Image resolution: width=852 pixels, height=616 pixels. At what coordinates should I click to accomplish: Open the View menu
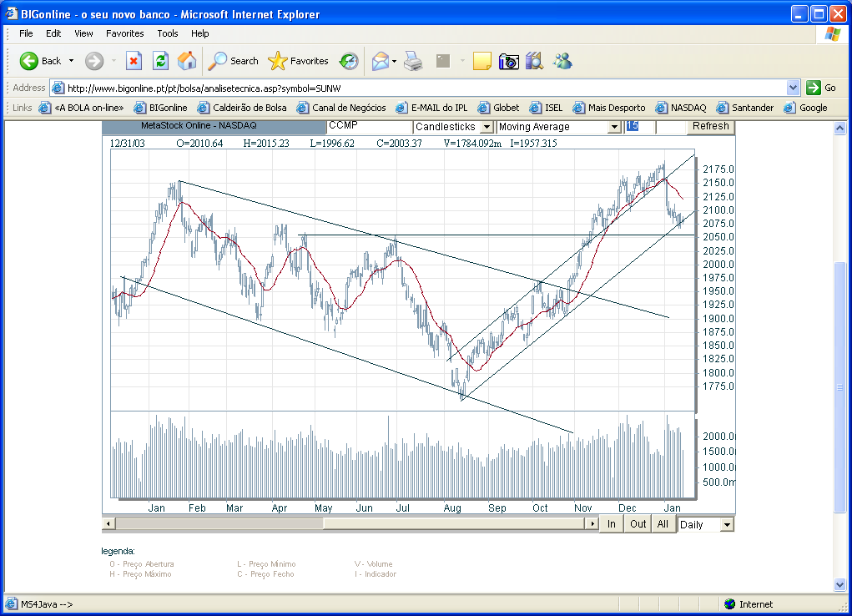click(83, 33)
